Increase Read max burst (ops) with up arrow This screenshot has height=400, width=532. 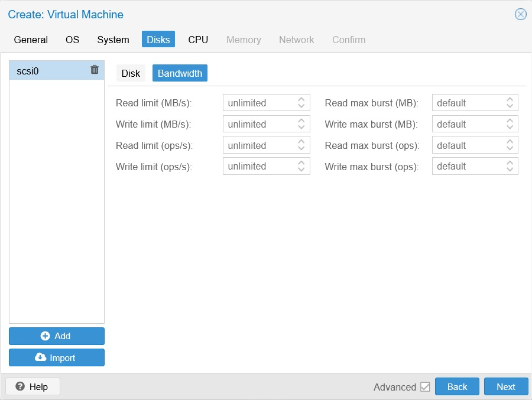click(x=510, y=142)
